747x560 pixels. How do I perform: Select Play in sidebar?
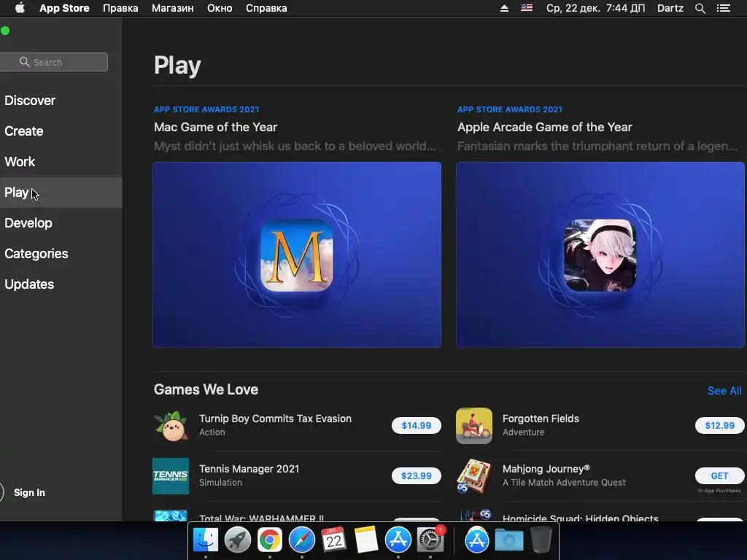61,192
